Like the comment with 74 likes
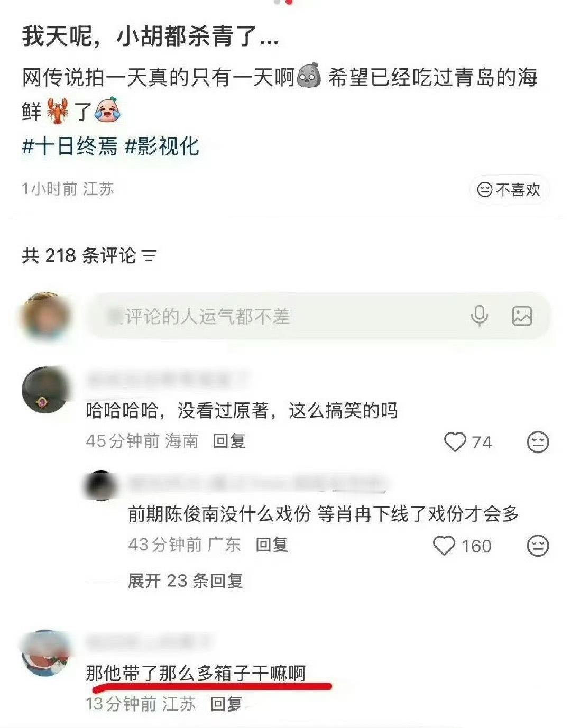571x728 pixels. tap(455, 442)
